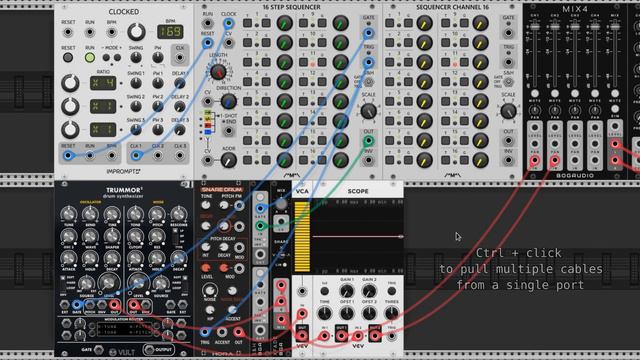Click the 16 Step Sequencer LENGTH knob
This screenshot has width=640, height=360.
pyautogui.click(x=218, y=72)
